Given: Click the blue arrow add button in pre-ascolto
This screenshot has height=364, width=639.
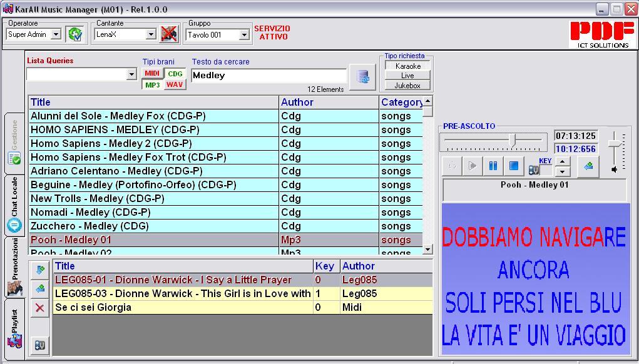Looking at the screenshot, I should tap(588, 166).
